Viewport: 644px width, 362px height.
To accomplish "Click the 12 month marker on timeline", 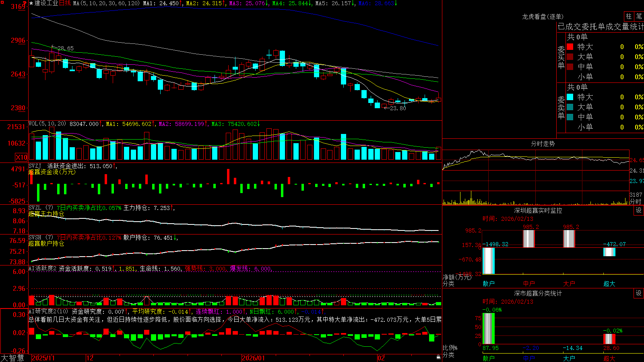I will [x=90, y=358].
